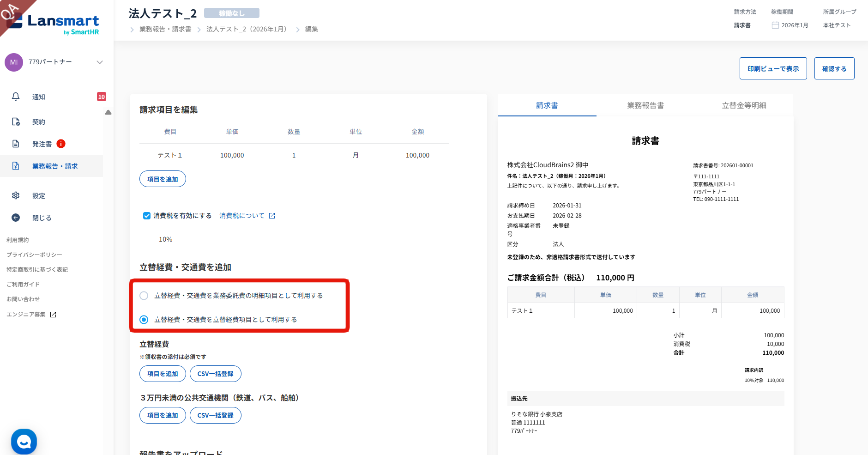
Task: Click 業務報告・請求書 in the breadcrumb
Action: [x=165, y=29]
